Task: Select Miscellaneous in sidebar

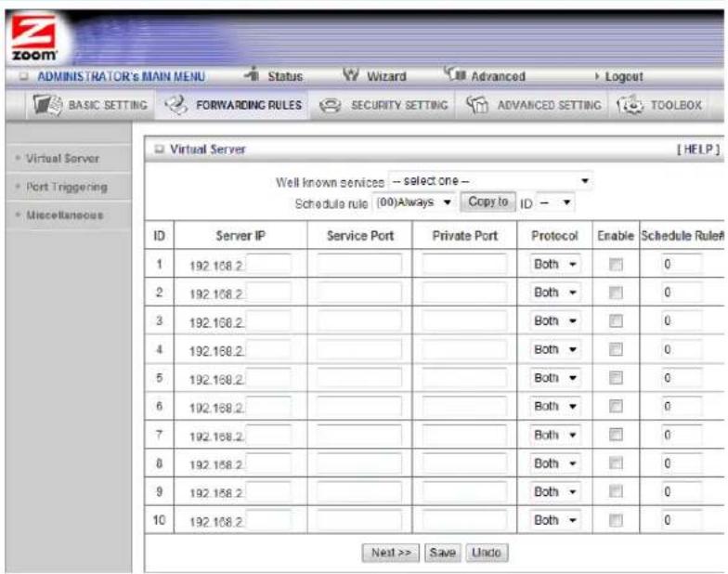Action: 65,215
